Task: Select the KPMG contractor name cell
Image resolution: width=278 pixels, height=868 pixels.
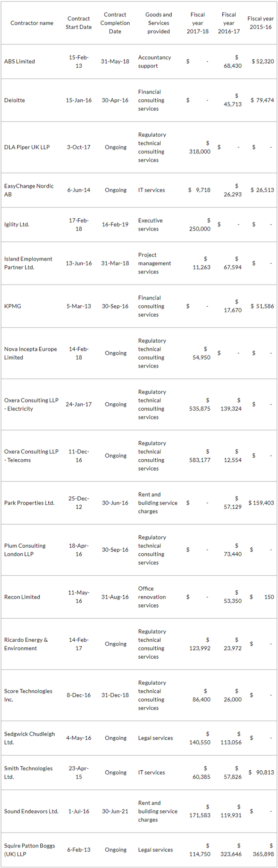Action: [x=13, y=306]
